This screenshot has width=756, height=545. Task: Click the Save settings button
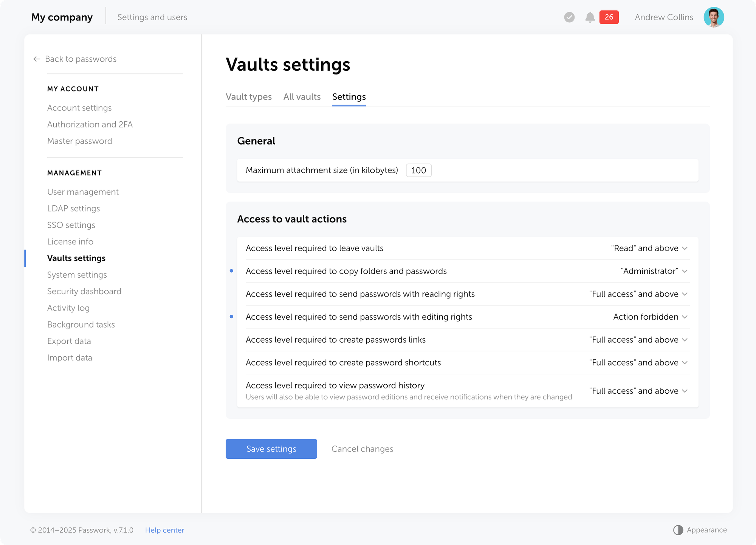pyautogui.click(x=271, y=449)
